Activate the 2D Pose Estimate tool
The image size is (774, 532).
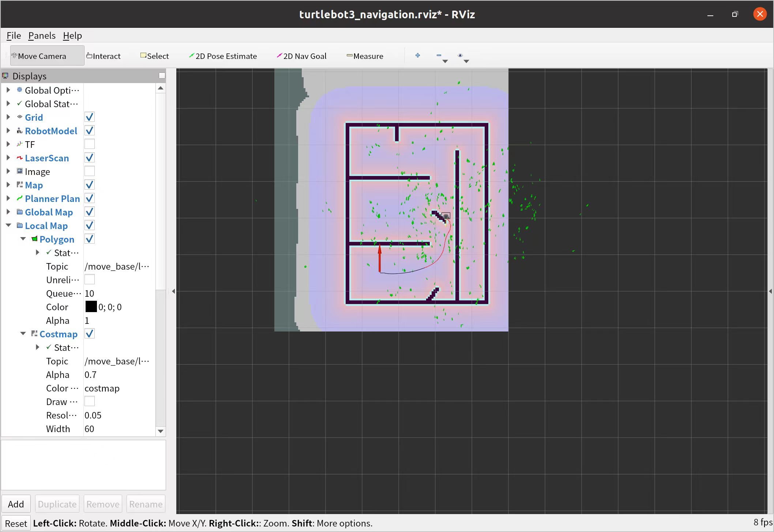pyautogui.click(x=223, y=56)
